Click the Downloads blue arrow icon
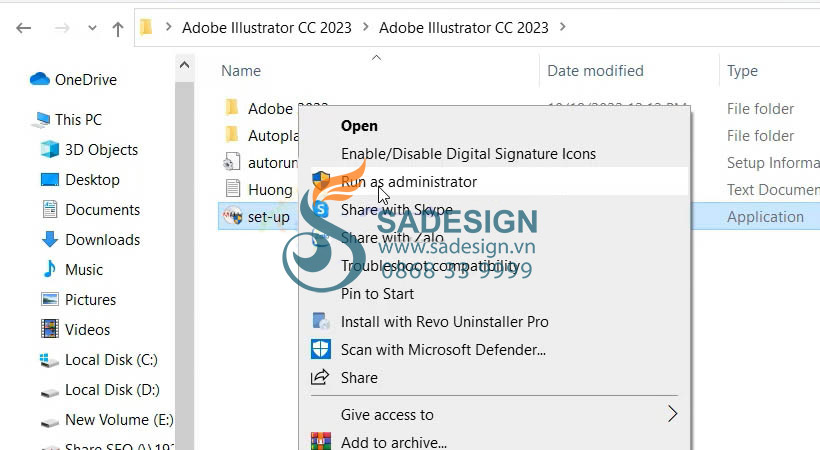This screenshot has width=820, height=450. pyautogui.click(x=50, y=239)
